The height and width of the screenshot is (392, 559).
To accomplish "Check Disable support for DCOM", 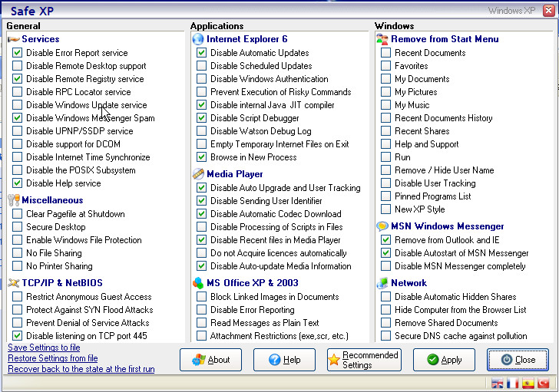I will click(x=17, y=144).
